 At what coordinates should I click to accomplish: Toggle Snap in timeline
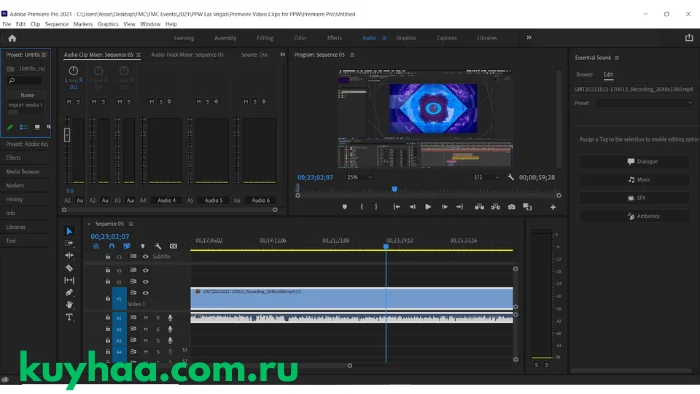(112, 246)
